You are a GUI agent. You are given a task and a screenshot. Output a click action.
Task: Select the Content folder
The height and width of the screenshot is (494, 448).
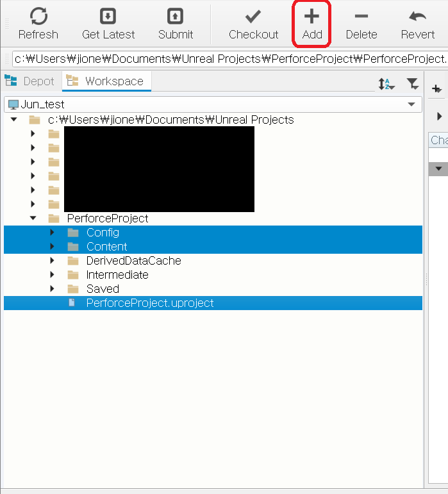[x=106, y=247]
